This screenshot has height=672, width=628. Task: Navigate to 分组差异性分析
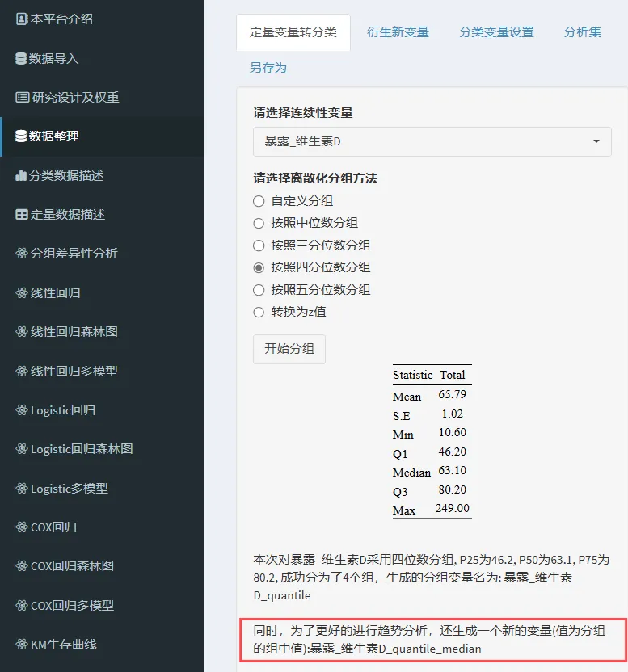pos(102,254)
